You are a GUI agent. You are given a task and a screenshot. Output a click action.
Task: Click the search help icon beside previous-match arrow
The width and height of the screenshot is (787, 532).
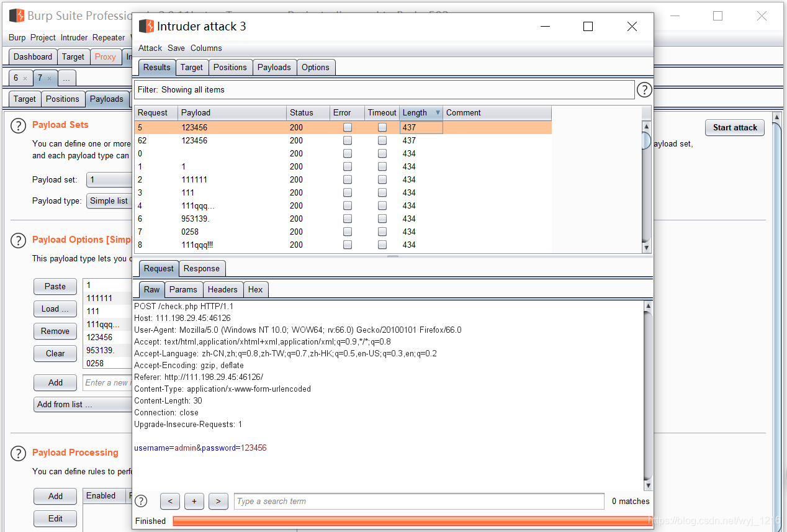click(141, 501)
